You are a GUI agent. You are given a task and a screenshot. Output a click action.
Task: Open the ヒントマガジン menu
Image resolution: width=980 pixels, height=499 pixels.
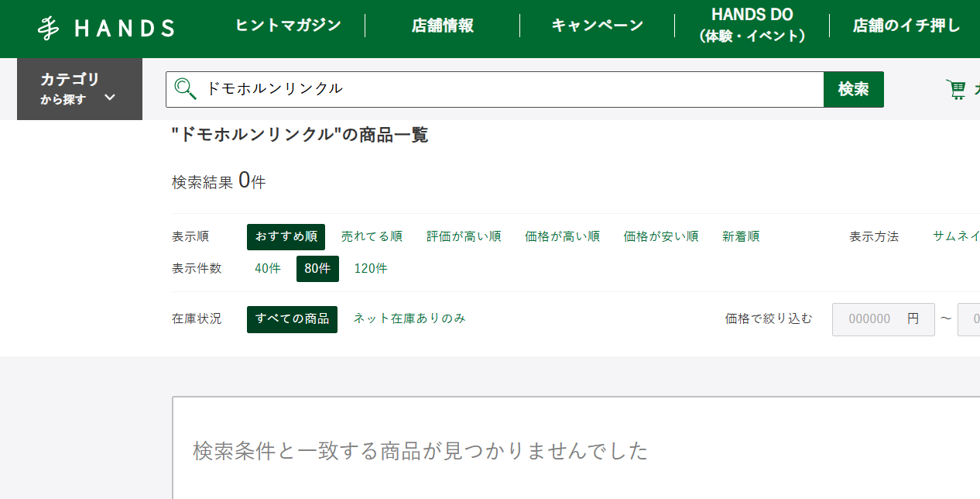tap(288, 26)
